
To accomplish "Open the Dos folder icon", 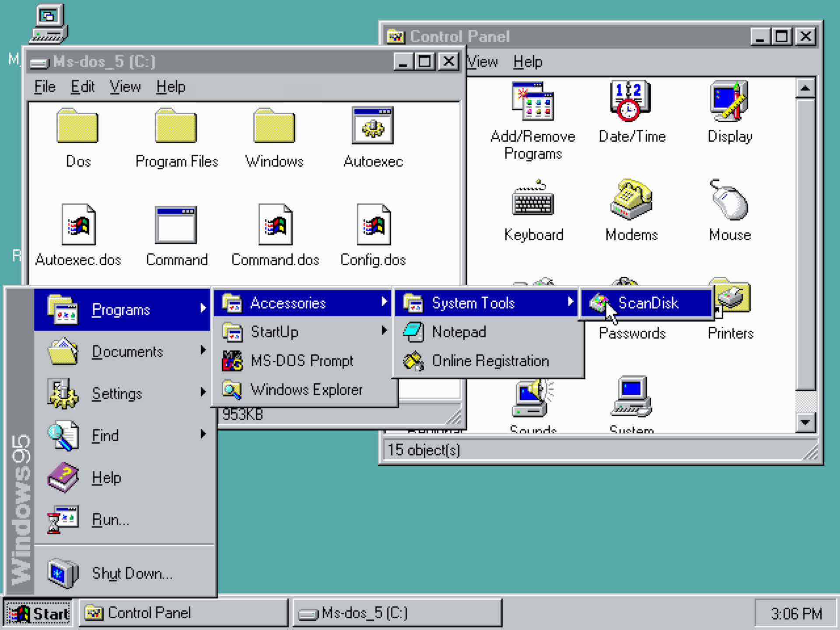I will (x=77, y=126).
